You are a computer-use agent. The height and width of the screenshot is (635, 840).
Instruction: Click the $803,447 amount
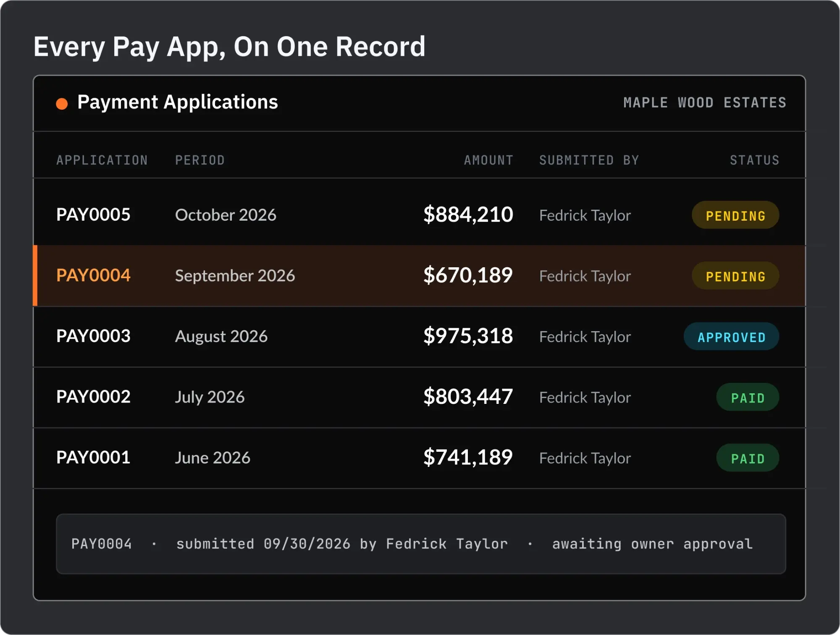[468, 396]
